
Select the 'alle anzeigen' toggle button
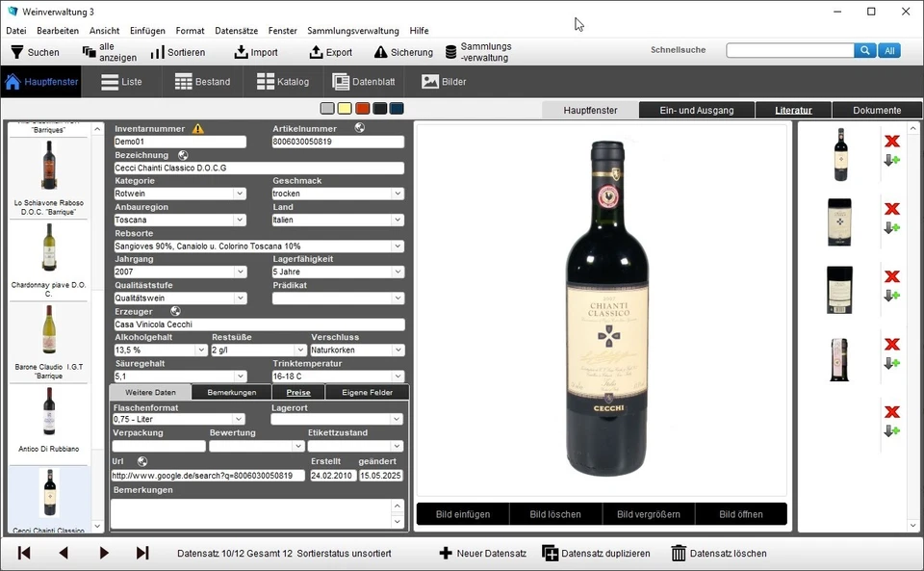coord(109,51)
